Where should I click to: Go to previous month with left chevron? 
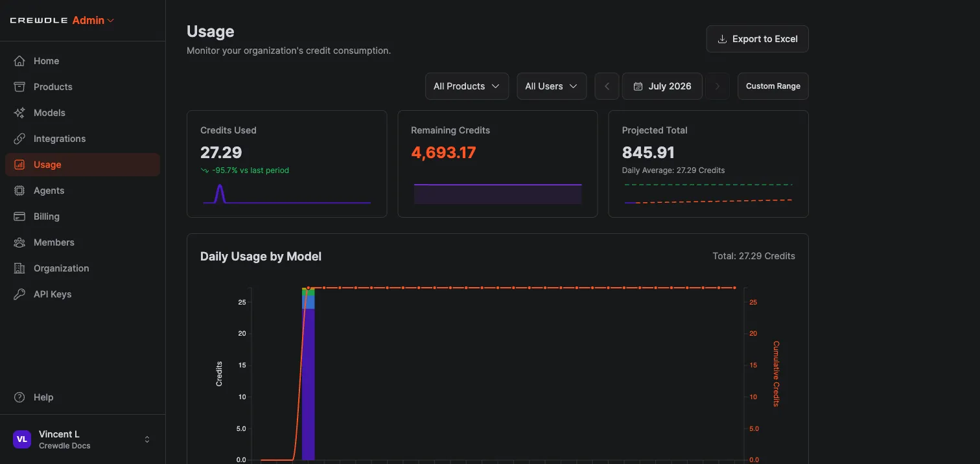[x=607, y=86]
